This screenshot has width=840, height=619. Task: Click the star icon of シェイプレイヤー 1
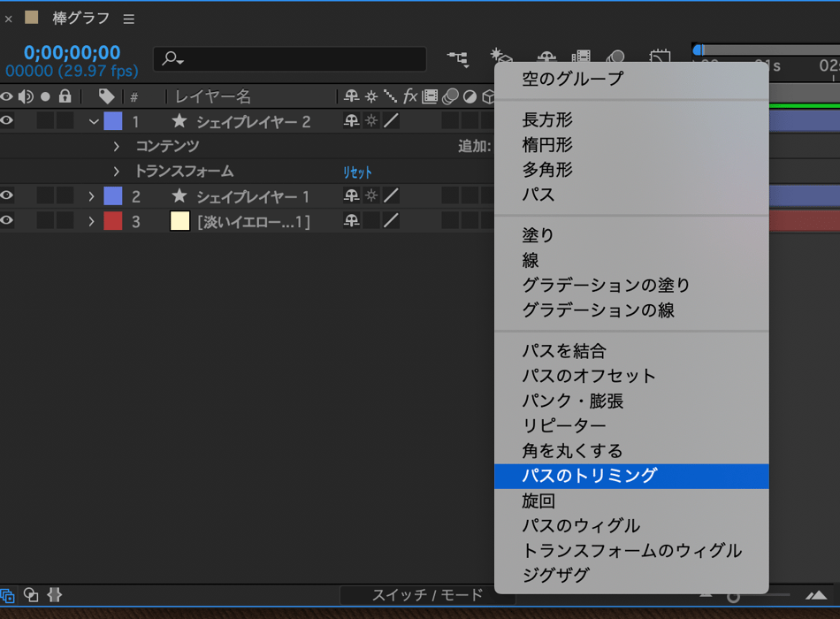pos(179,195)
